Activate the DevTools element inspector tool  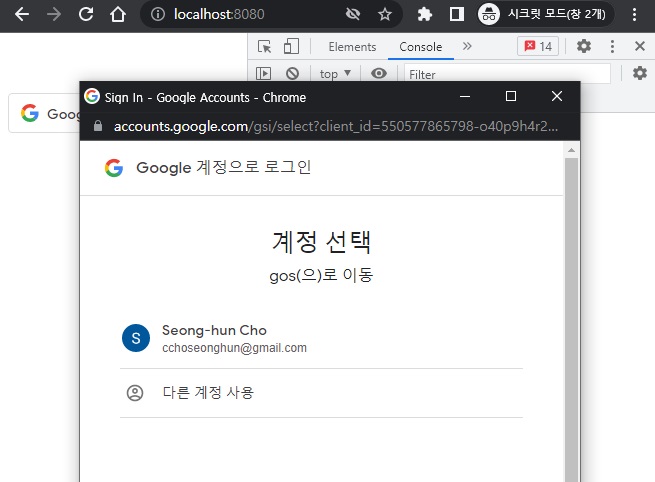[264, 46]
